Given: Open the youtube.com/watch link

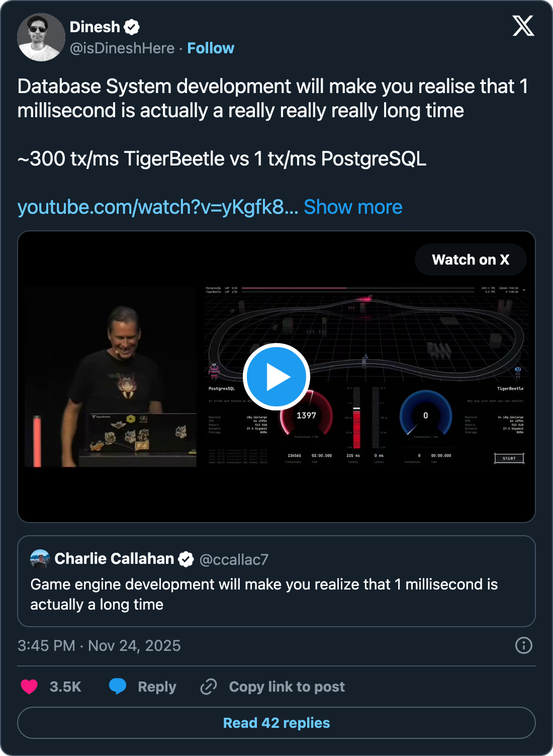Looking at the screenshot, I should [158, 207].
